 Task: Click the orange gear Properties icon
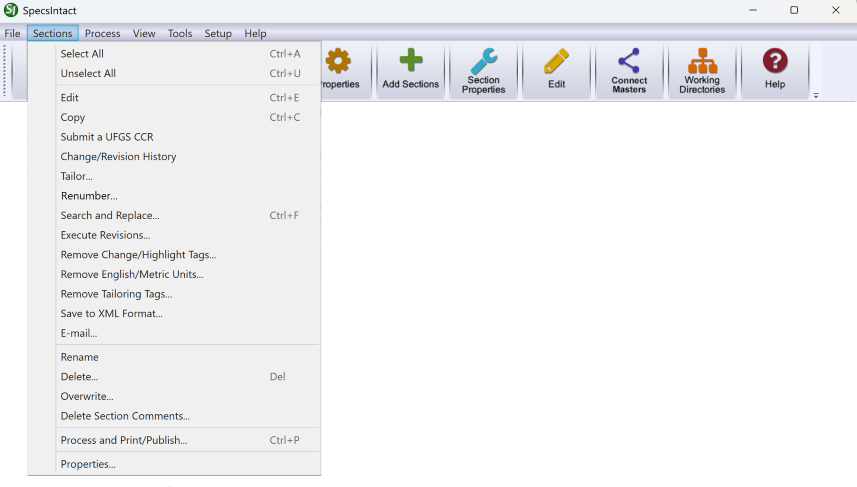click(x=338, y=61)
